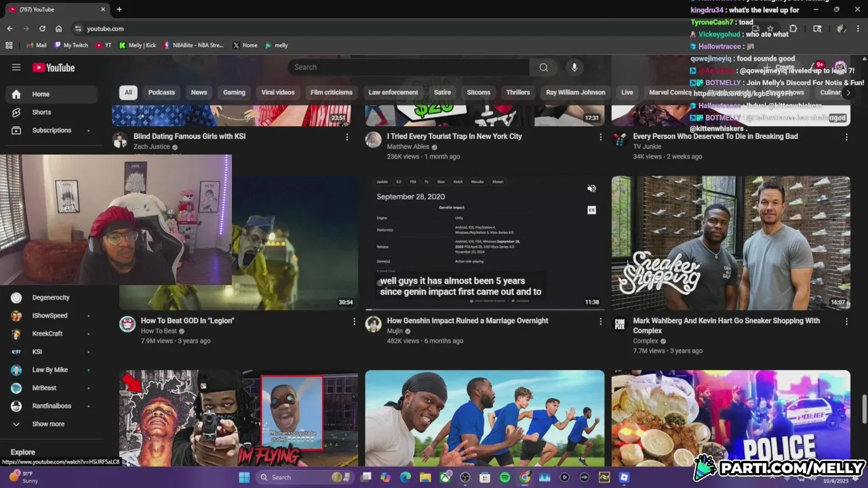Open Degenerocity subscription
868x488 pixels.
coord(51,298)
